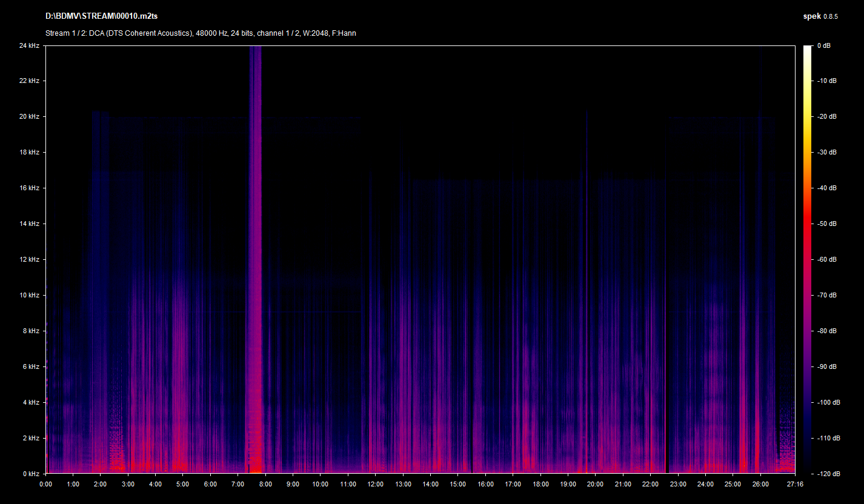864x504 pixels.
Task: Click the 20:00 time axis marker
Action: [x=596, y=484]
